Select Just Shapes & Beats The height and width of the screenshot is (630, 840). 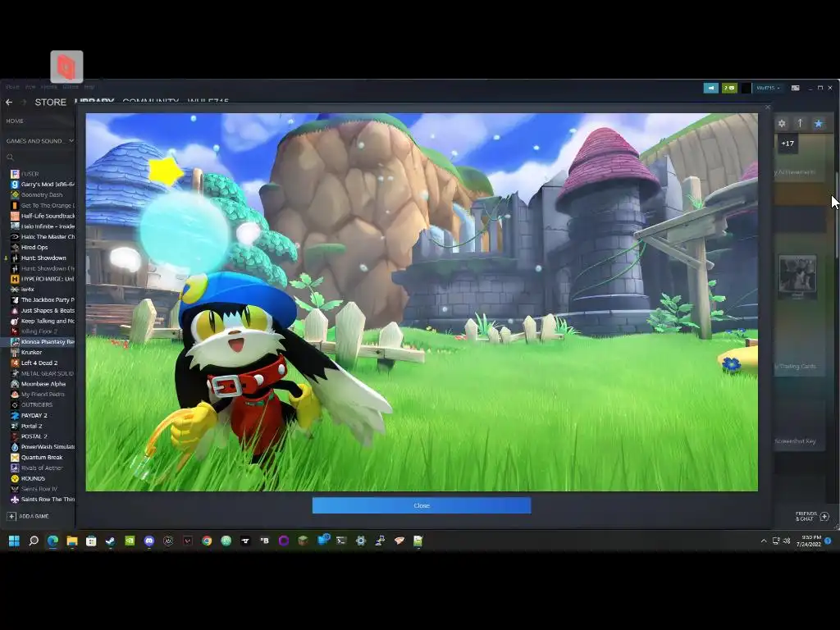43,310
